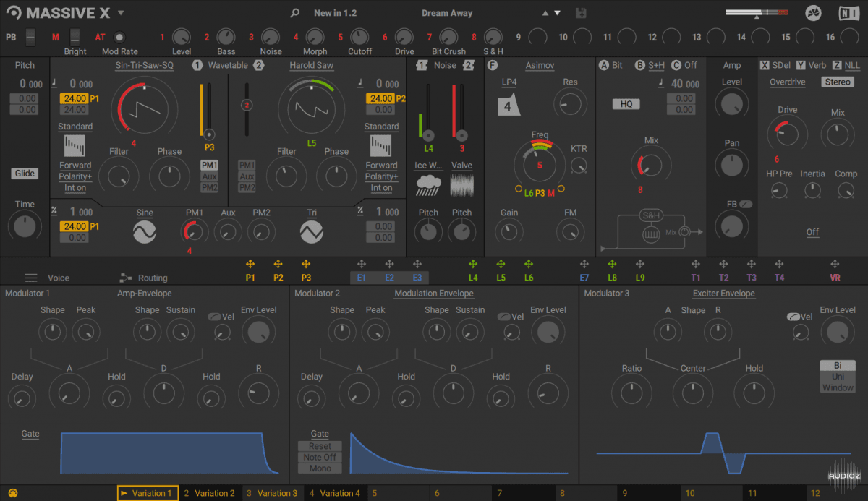Click the Valve noise waveform icon

click(461, 186)
